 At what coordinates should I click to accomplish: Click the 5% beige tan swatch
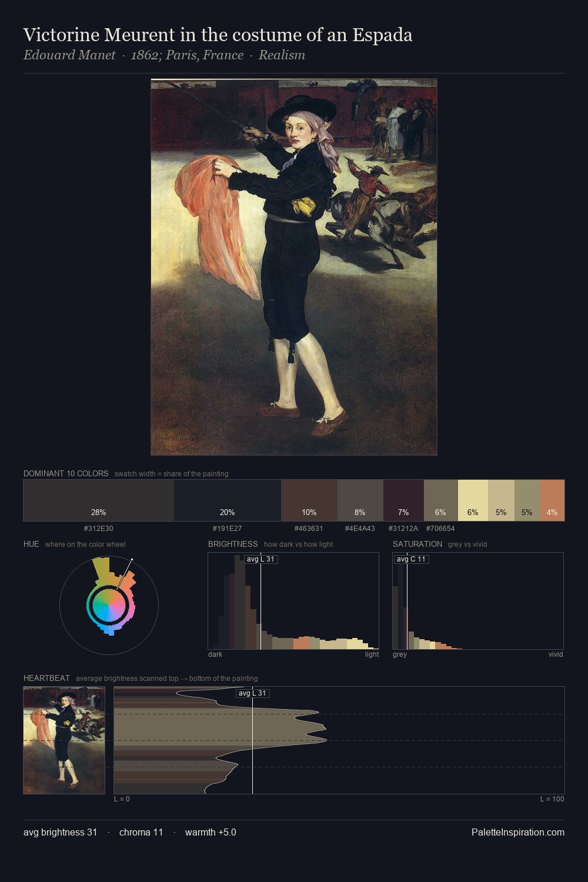[501, 500]
